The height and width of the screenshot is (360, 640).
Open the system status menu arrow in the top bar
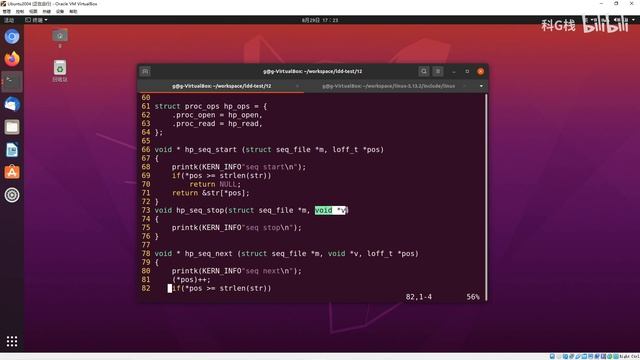point(634,20)
